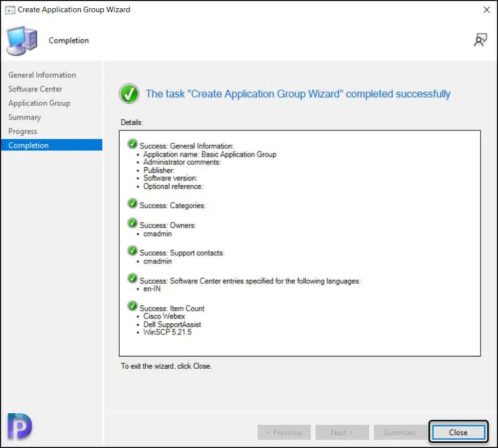
Task: Select highlighted Completion step in sidebar
Action: point(52,145)
